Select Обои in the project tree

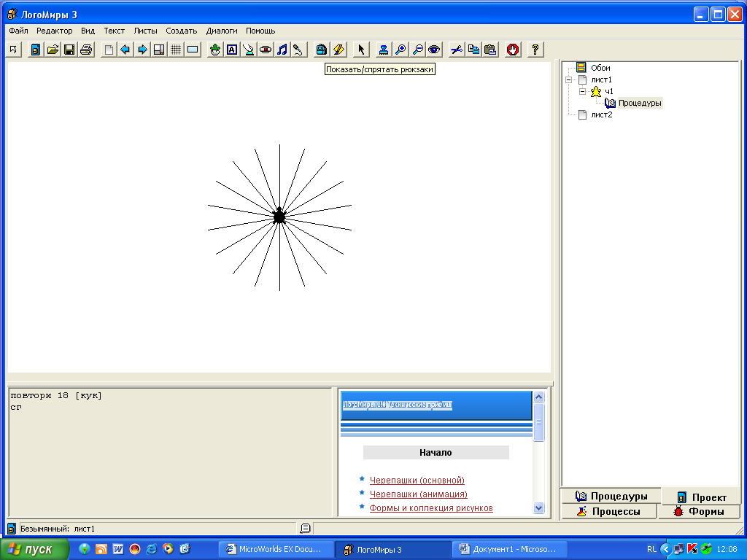pyautogui.click(x=600, y=68)
